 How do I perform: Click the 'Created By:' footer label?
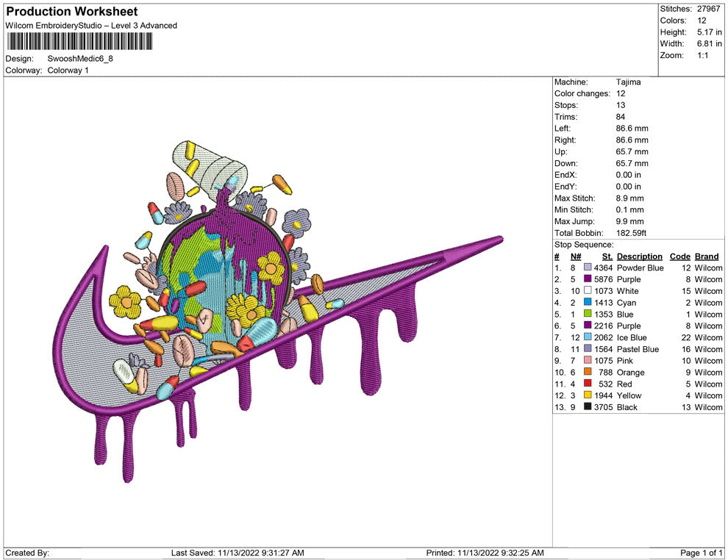27,553
